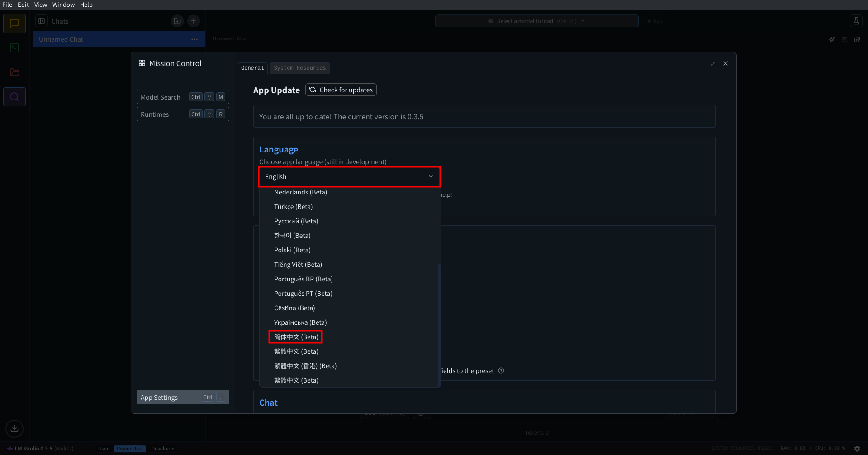The width and height of the screenshot is (868, 455).
Task: Open the Downloads icon in the sidebar
Action: point(14,428)
